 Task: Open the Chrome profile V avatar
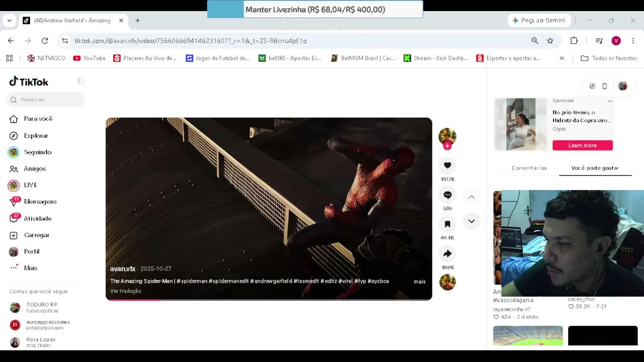(x=616, y=41)
